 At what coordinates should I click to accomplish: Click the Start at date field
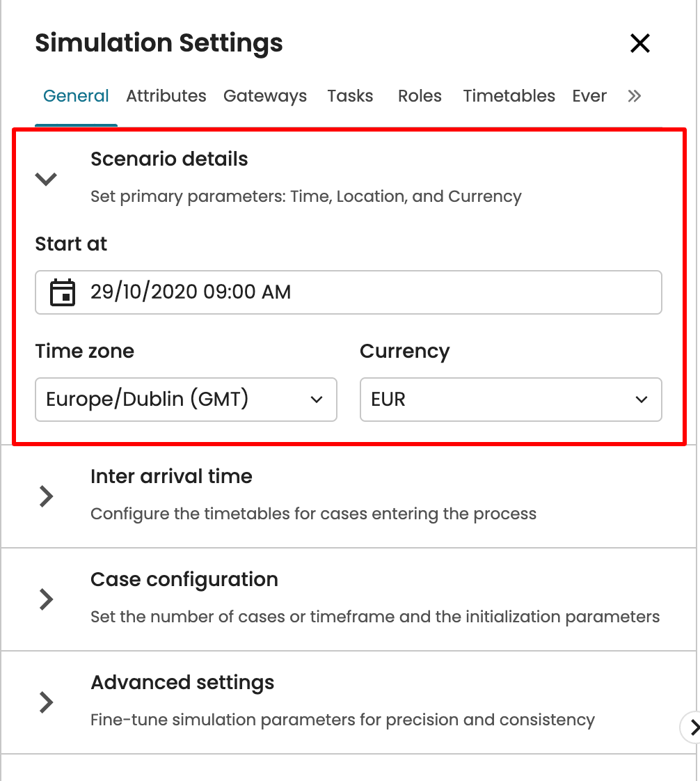[362, 292]
